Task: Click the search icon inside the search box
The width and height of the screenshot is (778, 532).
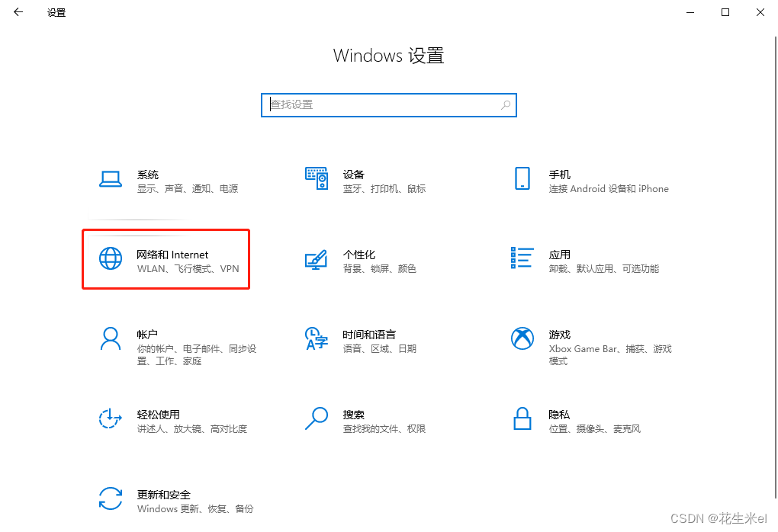Action: (x=506, y=104)
